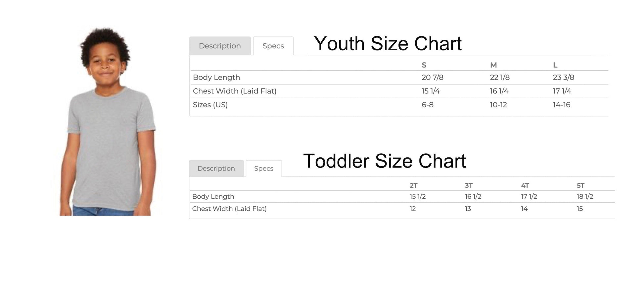The height and width of the screenshot is (302, 644).
Task: Click the 3T column header
Action: pos(469,185)
